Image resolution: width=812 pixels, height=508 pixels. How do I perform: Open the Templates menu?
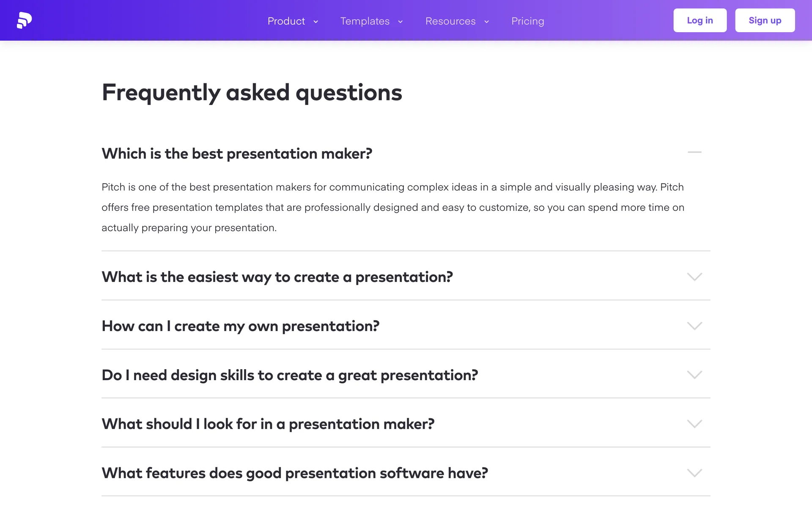pos(365,21)
